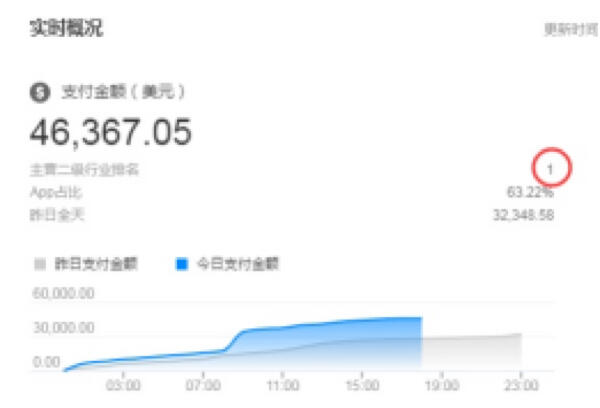
Task: Click the 0.00 axis label
Action: (x=46, y=362)
